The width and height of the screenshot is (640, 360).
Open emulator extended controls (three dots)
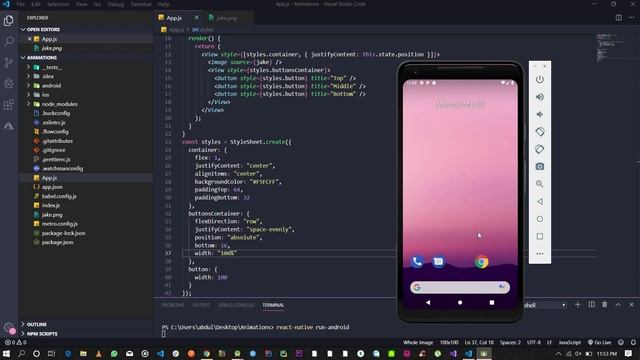(540, 253)
